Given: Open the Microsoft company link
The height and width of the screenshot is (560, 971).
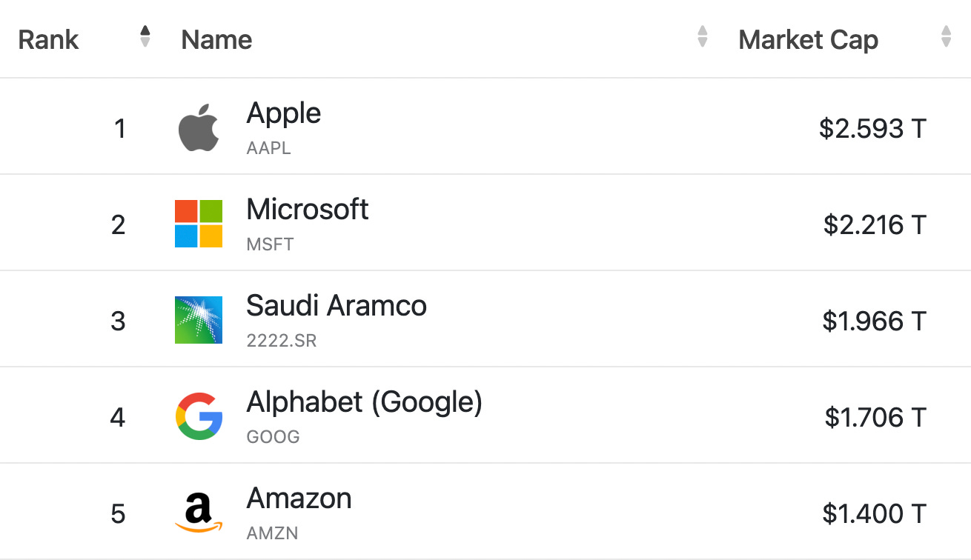Looking at the screenshot, I should point(308,210).
